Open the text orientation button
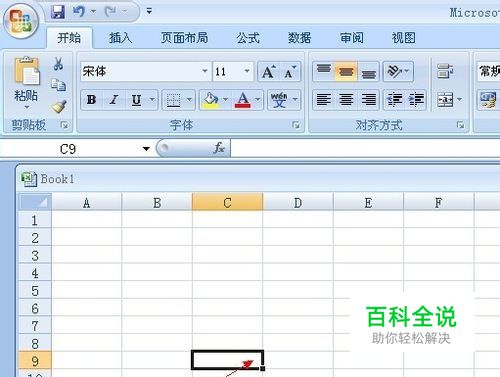This screenshot has height=377, width=500. point(398,71)
